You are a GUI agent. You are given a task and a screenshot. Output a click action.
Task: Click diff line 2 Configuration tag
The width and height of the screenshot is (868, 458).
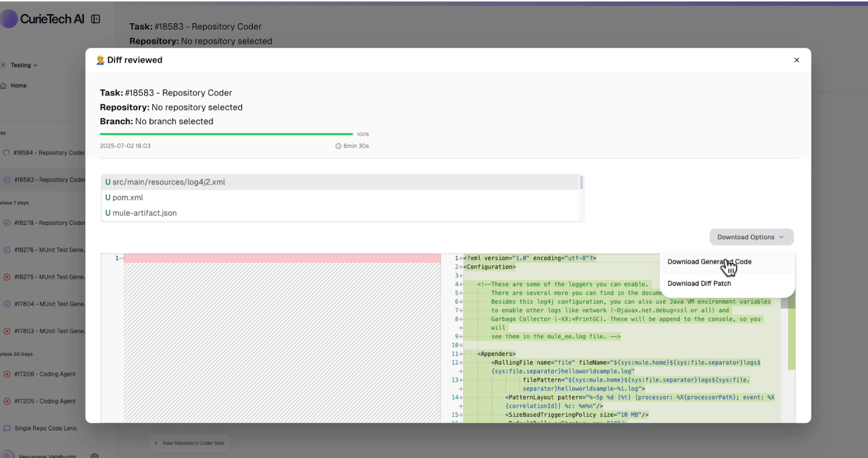(x=490, y=267)
